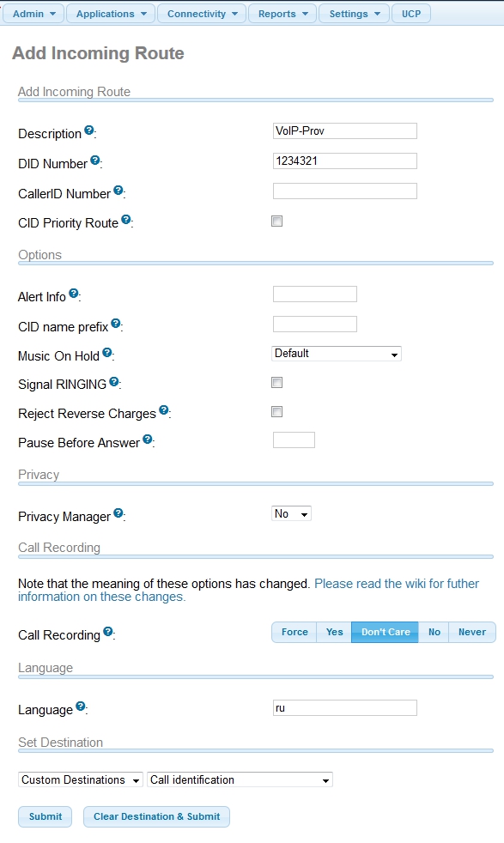Open help icon for Music On Hold
The image size is (504, 843).
[x=107, y=353]
